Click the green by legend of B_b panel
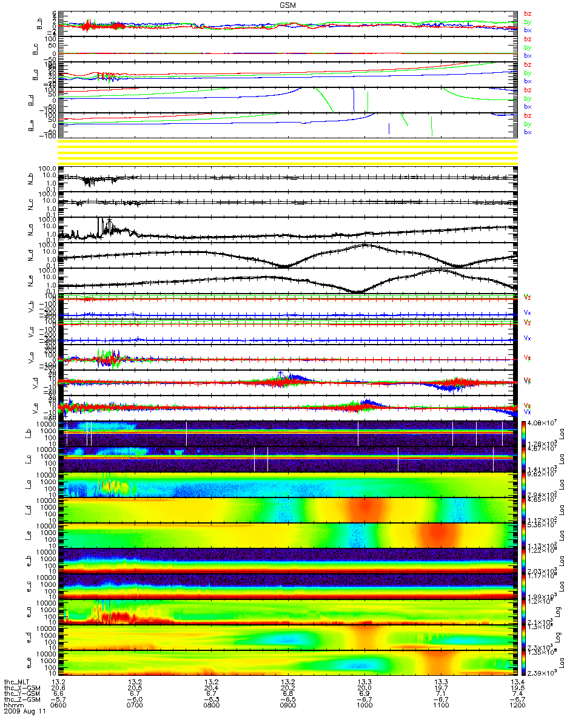This screenshot has width=564, height=728. pyautogui.click(x=528, y=21)
